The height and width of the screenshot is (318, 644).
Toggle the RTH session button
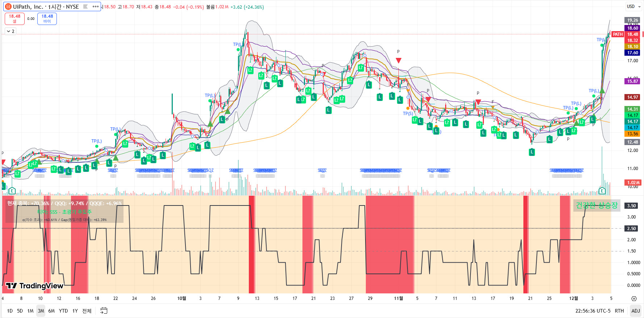[x=619, y=311]
